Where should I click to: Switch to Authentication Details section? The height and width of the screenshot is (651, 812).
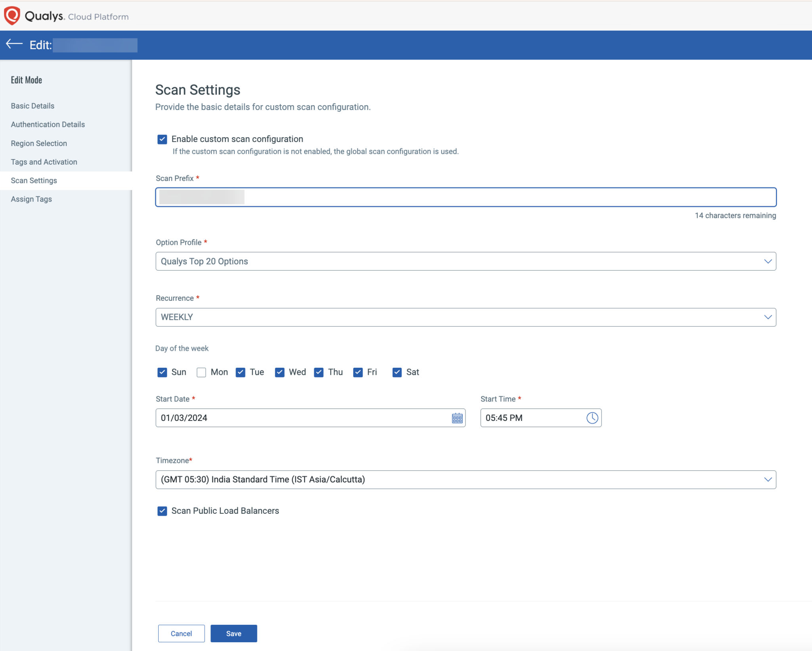[48, 124]
